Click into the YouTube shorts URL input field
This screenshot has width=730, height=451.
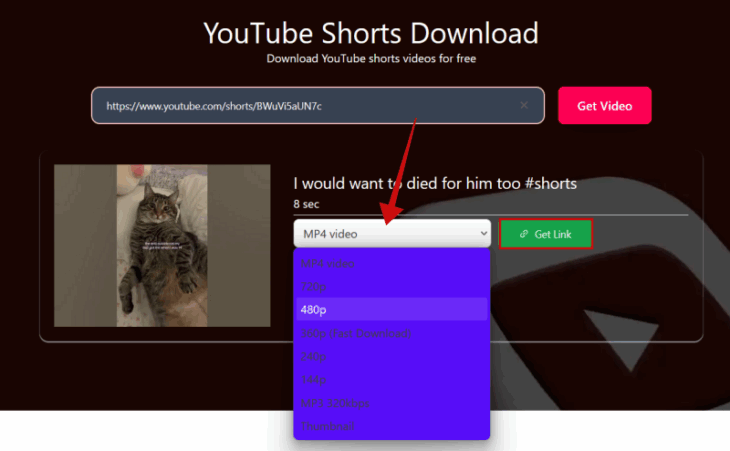pos(318,106)
